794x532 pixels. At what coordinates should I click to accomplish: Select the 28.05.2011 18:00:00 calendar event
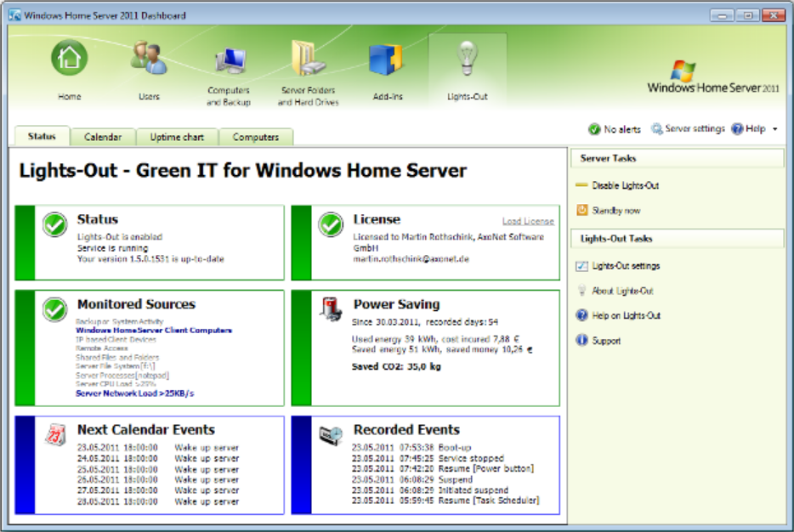click(157, 501)
